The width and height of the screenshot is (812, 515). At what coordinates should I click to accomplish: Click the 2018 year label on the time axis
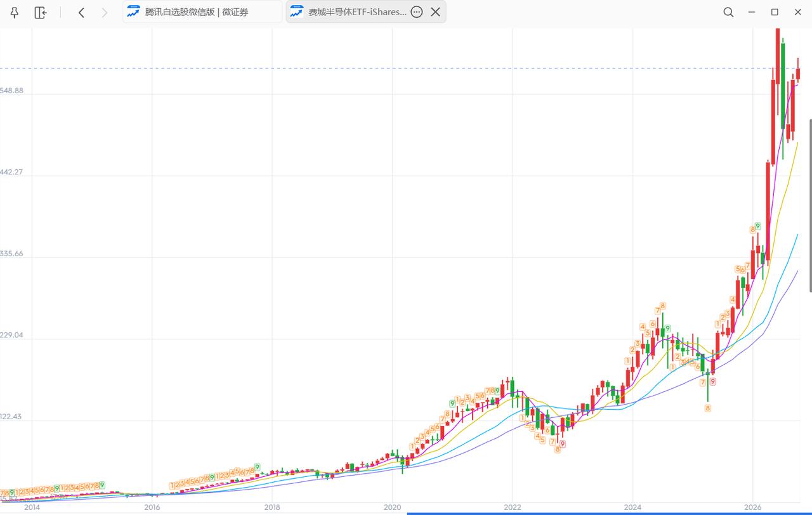point(272,507)
